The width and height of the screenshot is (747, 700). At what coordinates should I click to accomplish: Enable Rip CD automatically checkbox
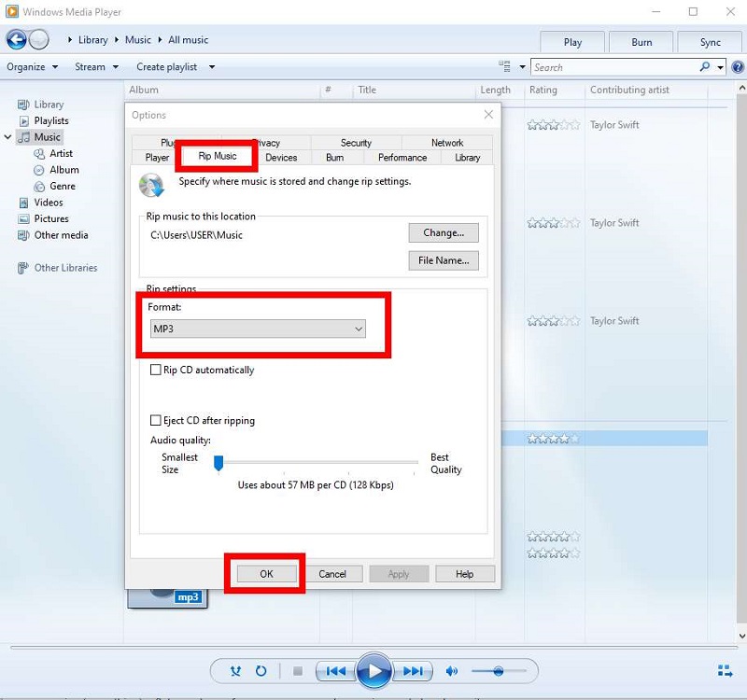(155, 370)
